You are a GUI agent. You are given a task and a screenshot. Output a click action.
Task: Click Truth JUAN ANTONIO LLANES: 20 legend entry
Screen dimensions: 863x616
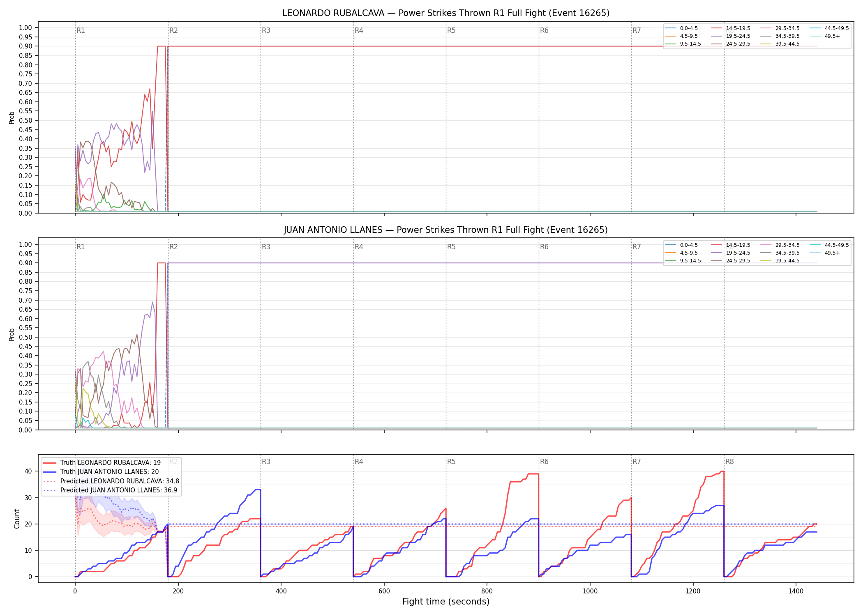101,472
